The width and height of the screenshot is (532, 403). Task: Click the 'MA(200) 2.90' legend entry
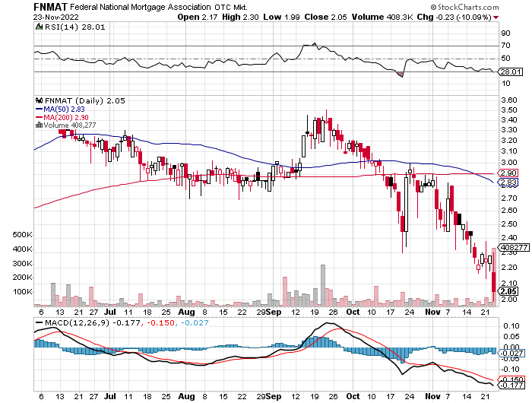(x=66, y=117)
